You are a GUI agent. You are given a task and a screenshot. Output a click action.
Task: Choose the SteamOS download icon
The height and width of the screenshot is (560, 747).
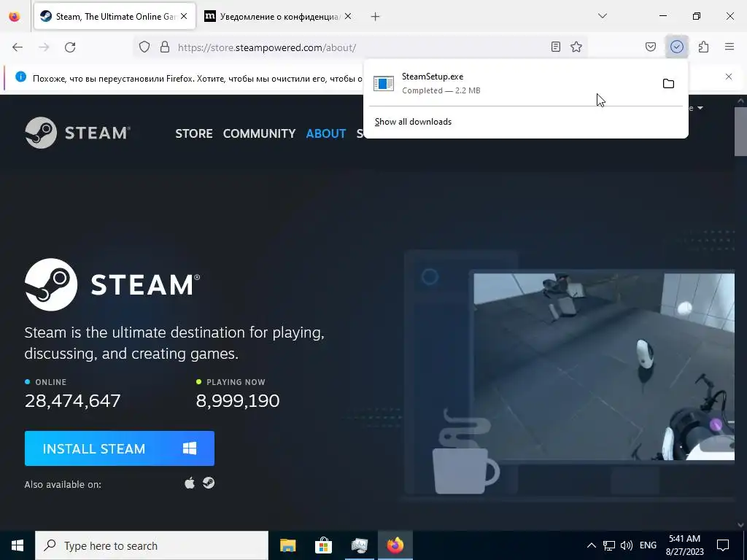pos(209,483)
